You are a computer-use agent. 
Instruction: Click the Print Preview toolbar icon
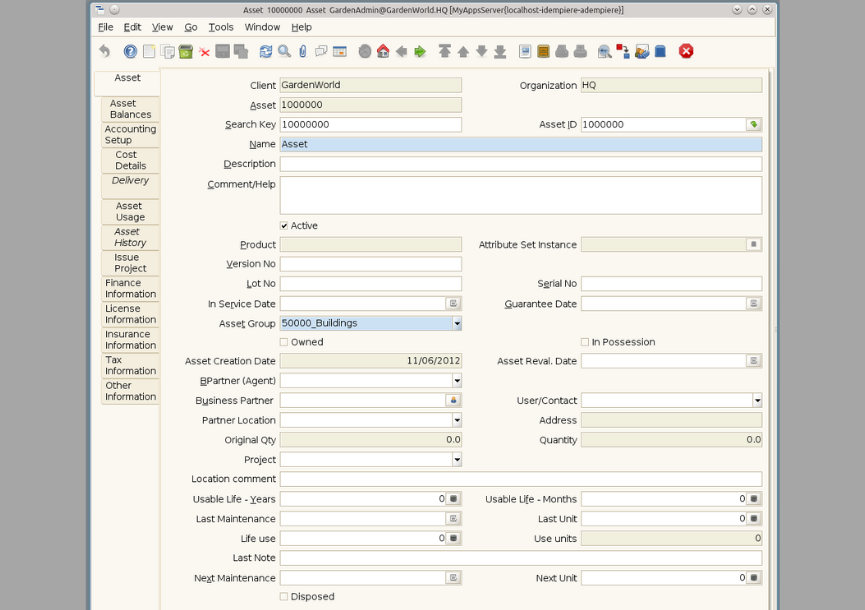(562, 51)
